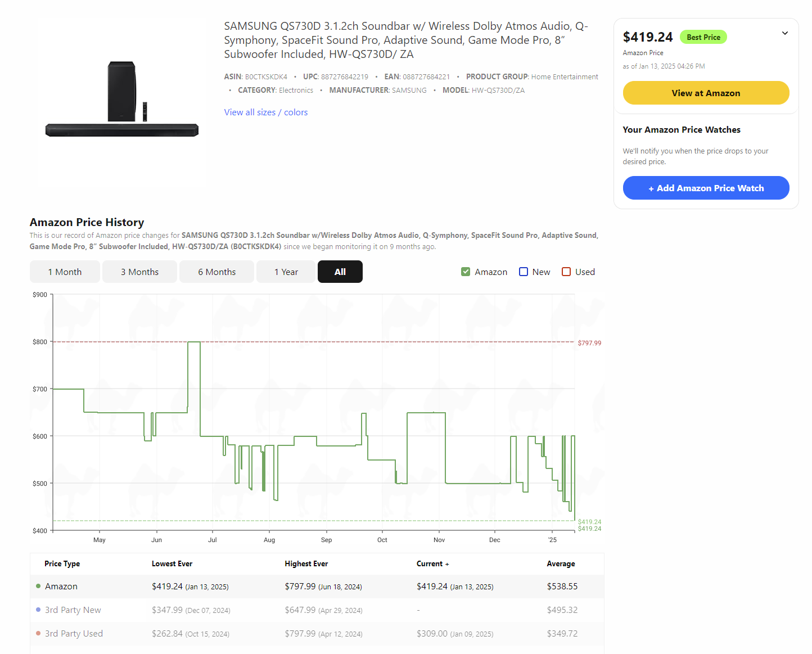The width and height of the screenshot is (812, 654).
Task: Show the 6 Months price history
Action: coord(216,272)
